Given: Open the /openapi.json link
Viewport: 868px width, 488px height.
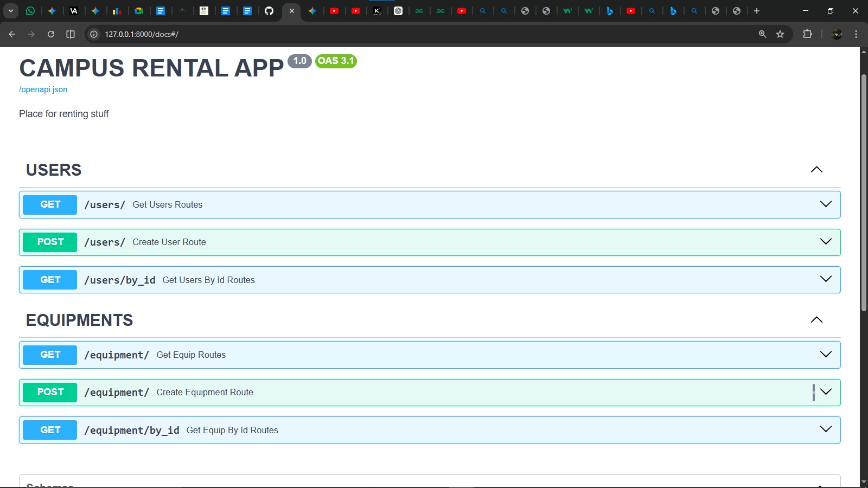Looking at the screenshot, I should (43, 89).
